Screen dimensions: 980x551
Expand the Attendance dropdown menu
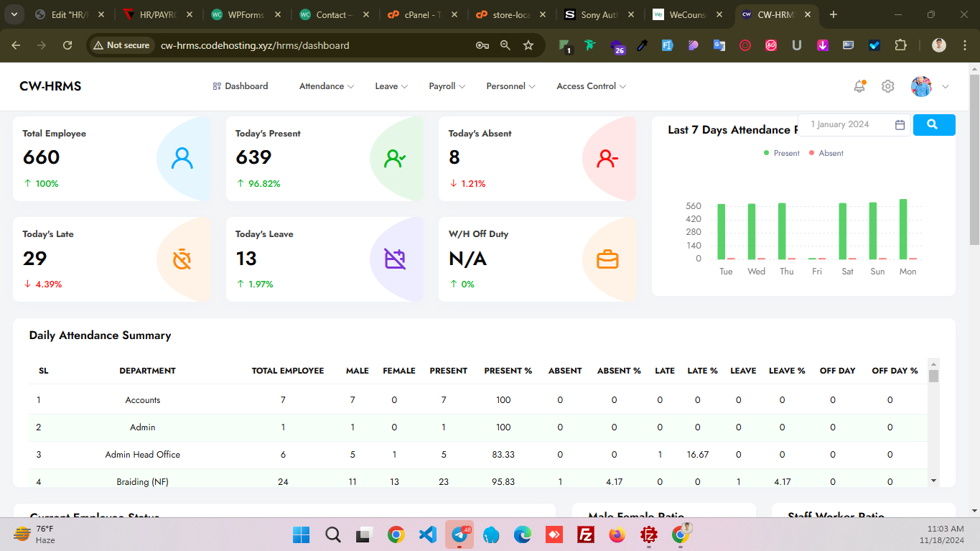tap(327, 86)
